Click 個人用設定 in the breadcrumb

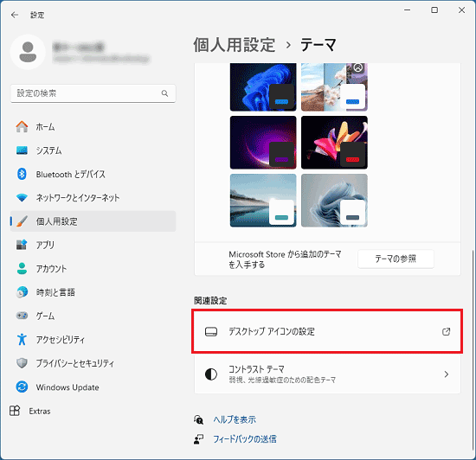coord(235,45)
